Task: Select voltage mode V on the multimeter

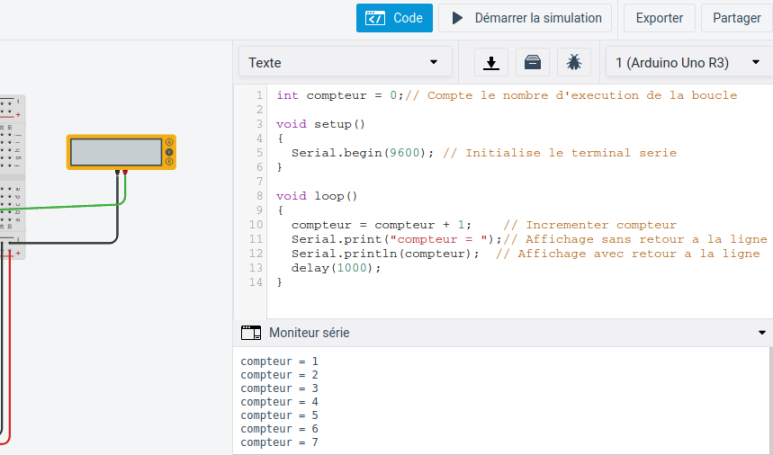Action: (x=170, y=152)
